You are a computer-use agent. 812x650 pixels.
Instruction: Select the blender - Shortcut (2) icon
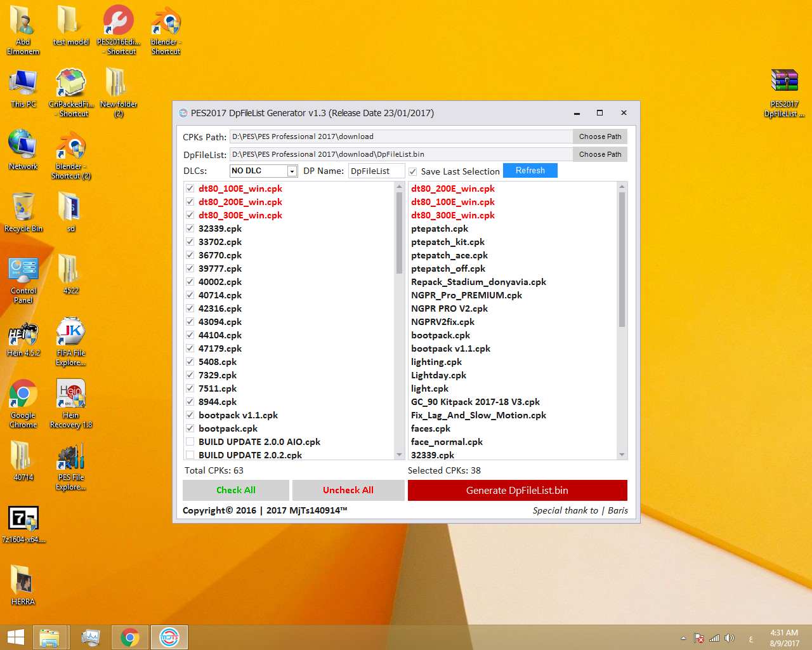tap(71, 154)
